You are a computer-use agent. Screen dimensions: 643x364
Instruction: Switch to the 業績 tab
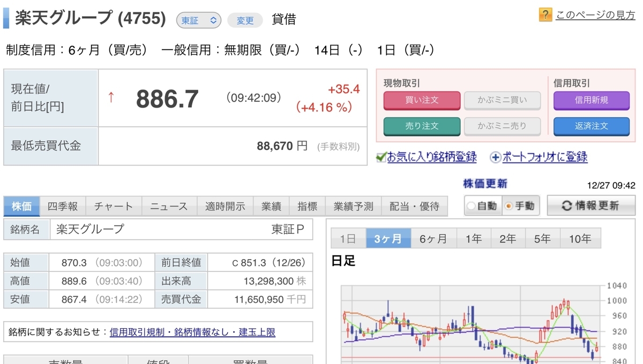(271, 206)
